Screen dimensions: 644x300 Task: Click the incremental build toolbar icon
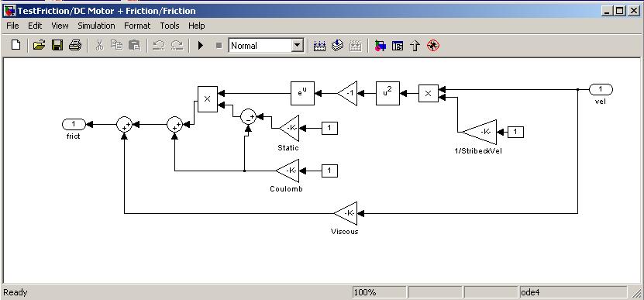pyautogui.click(x=319, y=46)
